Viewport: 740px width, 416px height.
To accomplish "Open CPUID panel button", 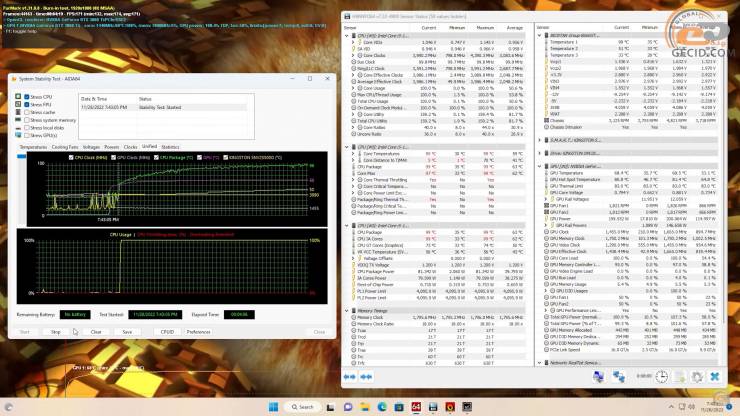I will point(167,332).
